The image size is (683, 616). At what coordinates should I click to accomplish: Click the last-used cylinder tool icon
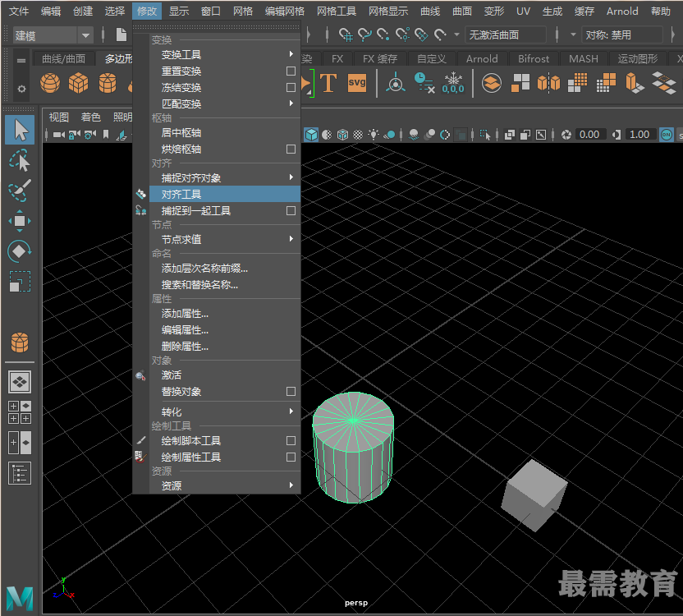(x=20, y=342)
